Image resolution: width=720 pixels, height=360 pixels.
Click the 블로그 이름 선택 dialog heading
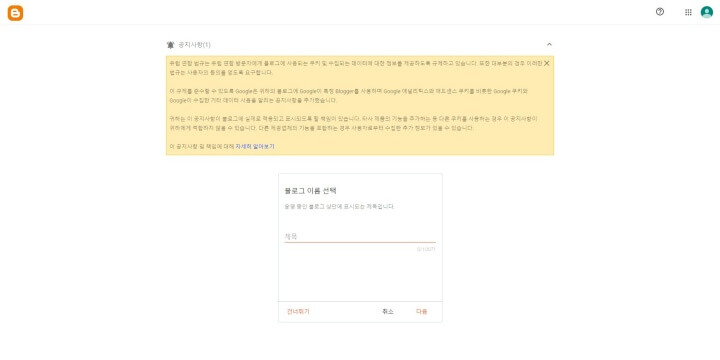coord(310,191)
